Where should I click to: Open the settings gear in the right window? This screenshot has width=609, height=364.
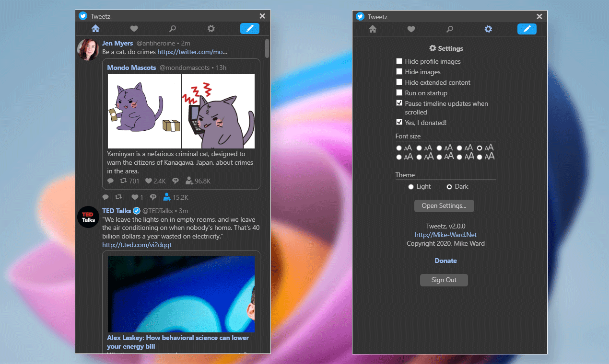coord(488,29)
